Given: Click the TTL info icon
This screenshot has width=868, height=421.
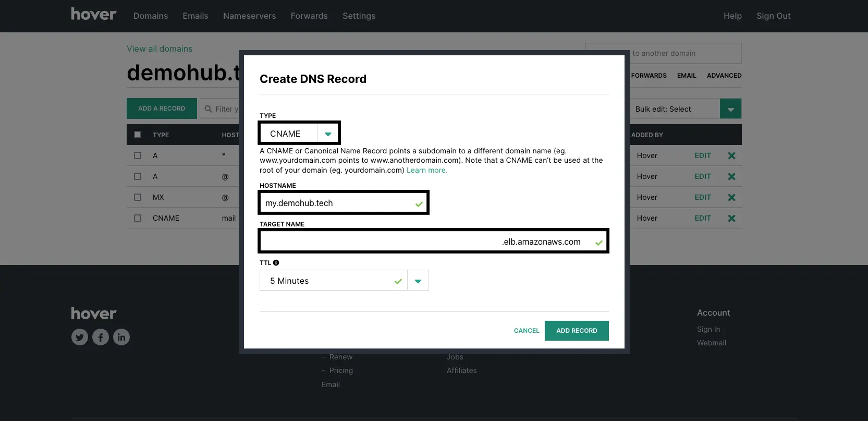Looking at the screenshot, I should coord(276,263).
